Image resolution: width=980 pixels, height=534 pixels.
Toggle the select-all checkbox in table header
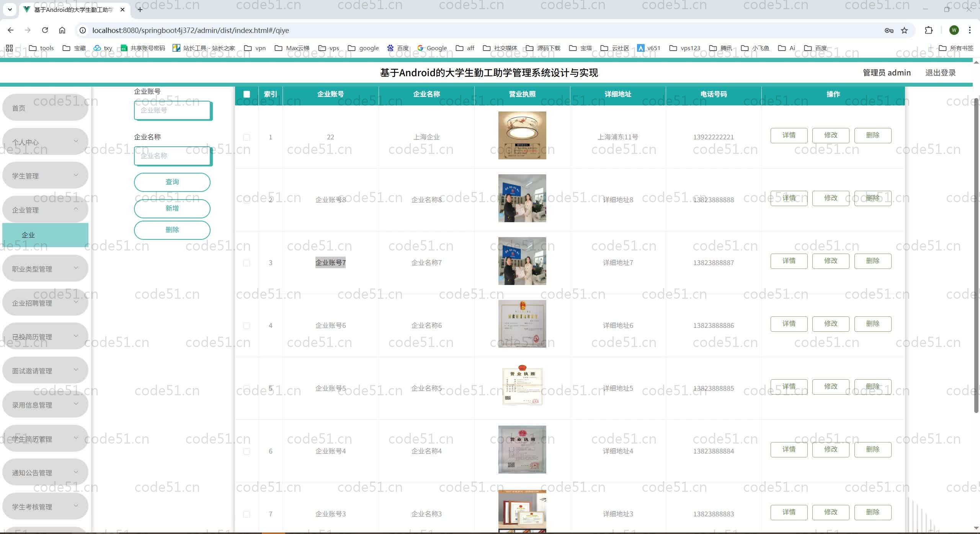pos(247,94)
